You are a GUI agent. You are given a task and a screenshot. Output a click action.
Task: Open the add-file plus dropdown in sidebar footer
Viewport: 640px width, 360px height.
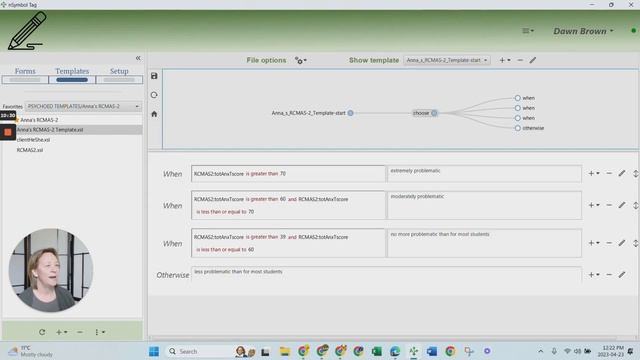(62, 332)
